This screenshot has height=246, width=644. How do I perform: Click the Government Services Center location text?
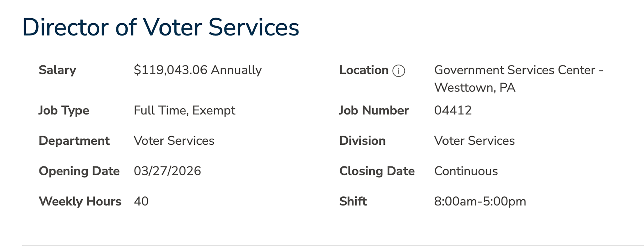coord(519,70)
